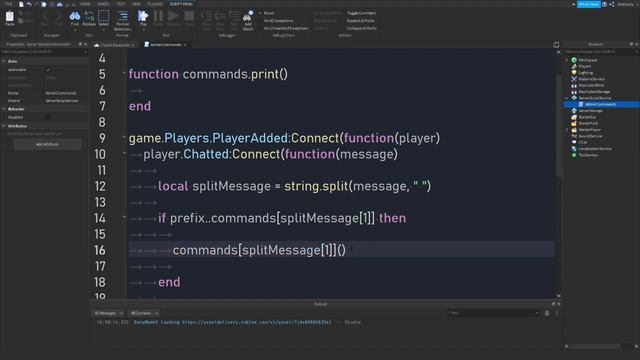Click the Explorer filter search field

click(600, 52)
